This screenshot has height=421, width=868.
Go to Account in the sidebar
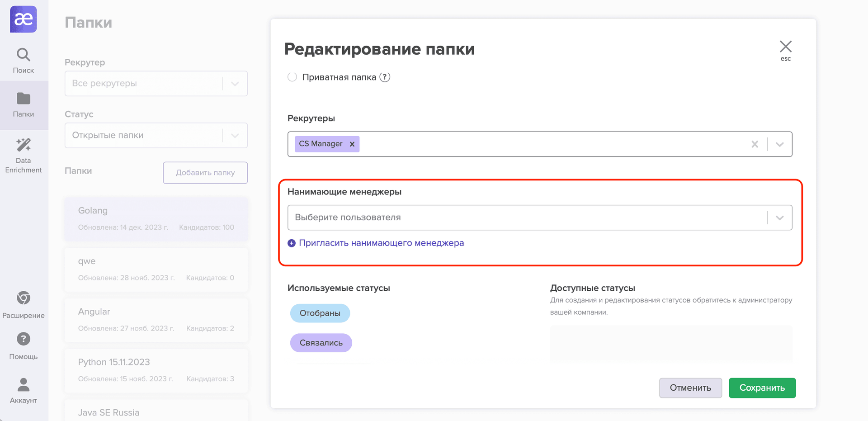tap(24, 390)
